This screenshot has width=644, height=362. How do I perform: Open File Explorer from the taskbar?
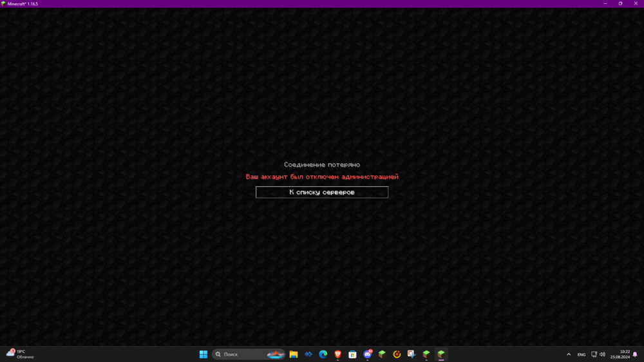click(293, 354)
